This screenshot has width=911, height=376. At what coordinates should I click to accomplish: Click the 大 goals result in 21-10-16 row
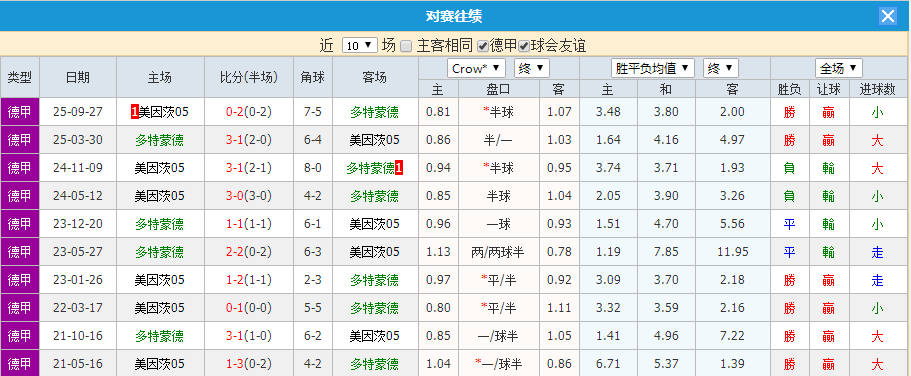(877, 336)
